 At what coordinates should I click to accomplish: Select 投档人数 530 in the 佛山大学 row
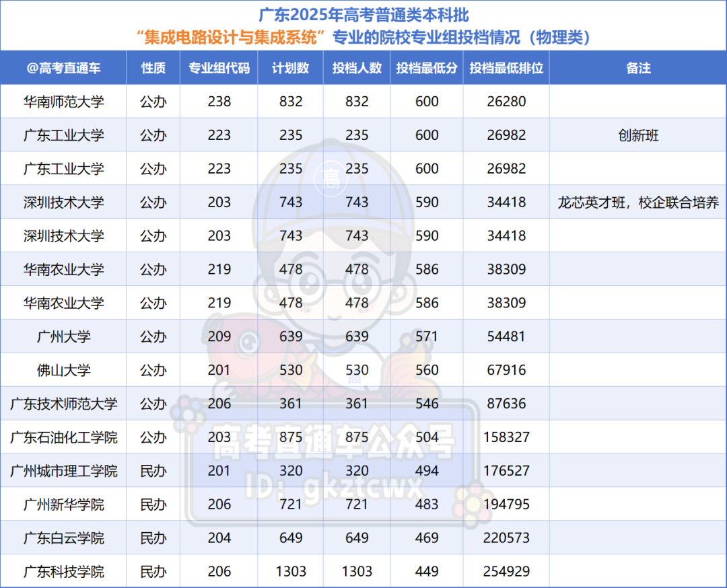pyautogui.click(x=357, y=370)
